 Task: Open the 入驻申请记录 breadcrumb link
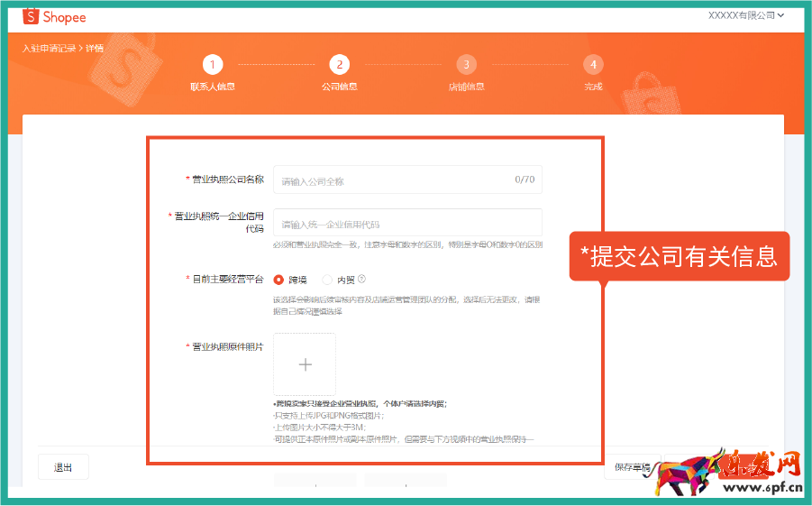coord(50,48)
